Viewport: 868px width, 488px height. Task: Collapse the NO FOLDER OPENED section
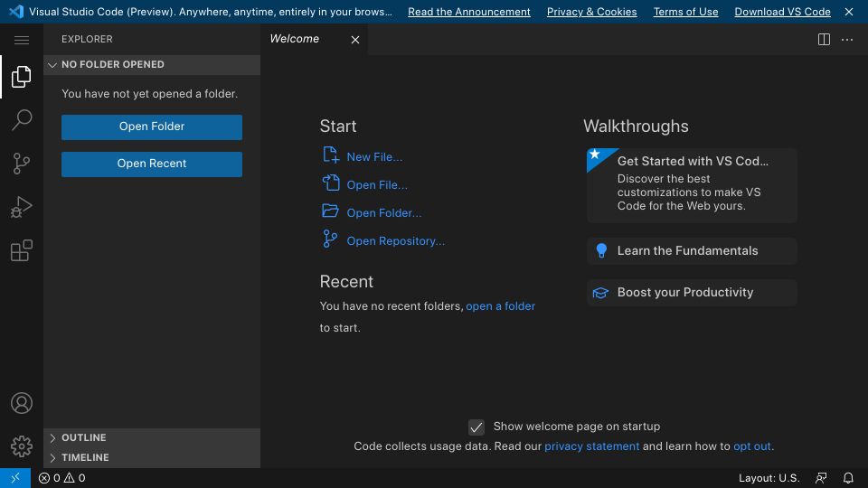(x=152, y=65)
